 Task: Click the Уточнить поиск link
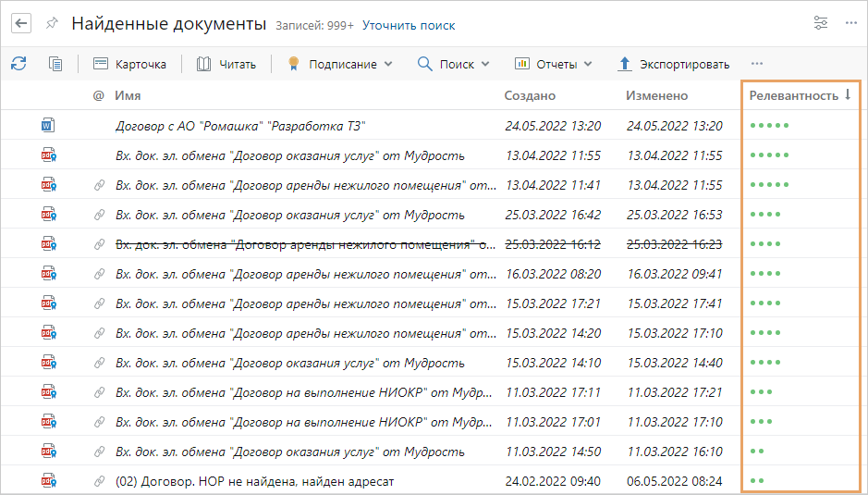coord(408,25)
